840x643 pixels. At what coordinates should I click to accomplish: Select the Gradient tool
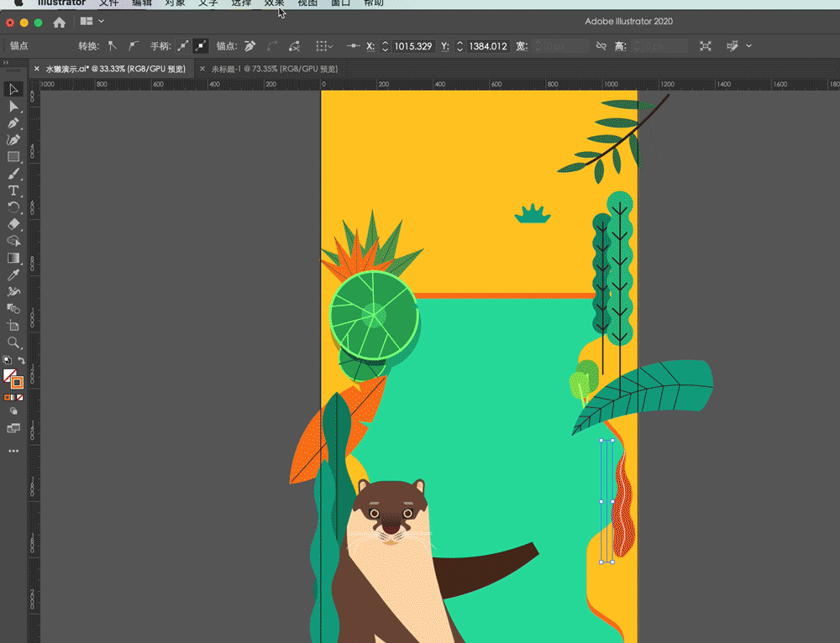click(x=13, y=258)
